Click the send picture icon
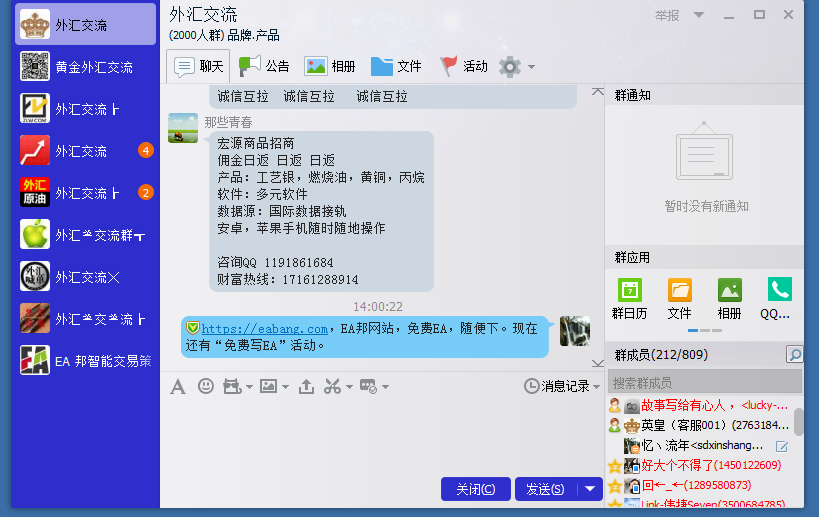 268,386
